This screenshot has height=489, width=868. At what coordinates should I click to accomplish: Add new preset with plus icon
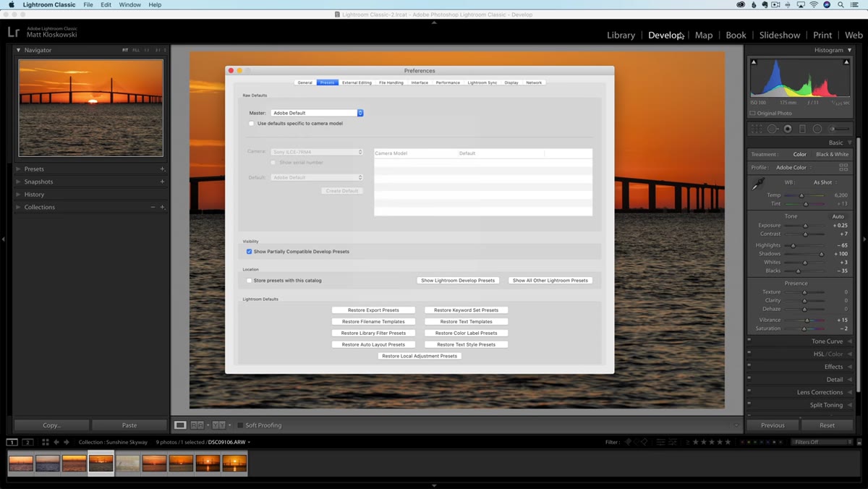click(162, 169)
